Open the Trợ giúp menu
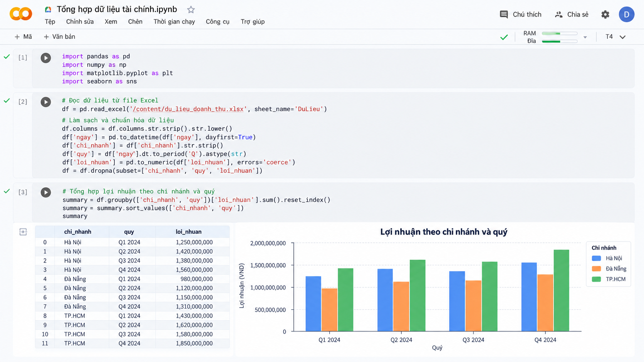 tap(253, 22)
